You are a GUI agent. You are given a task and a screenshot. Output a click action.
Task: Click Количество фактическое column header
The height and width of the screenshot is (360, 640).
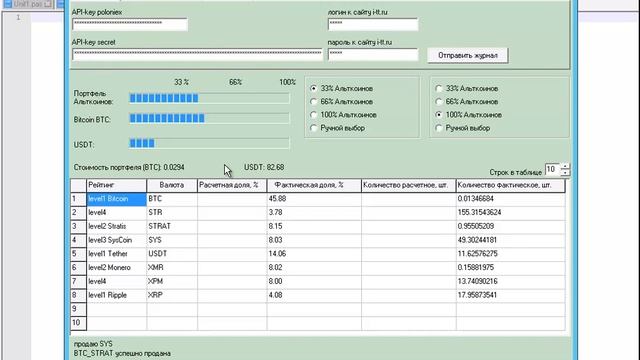511,185
